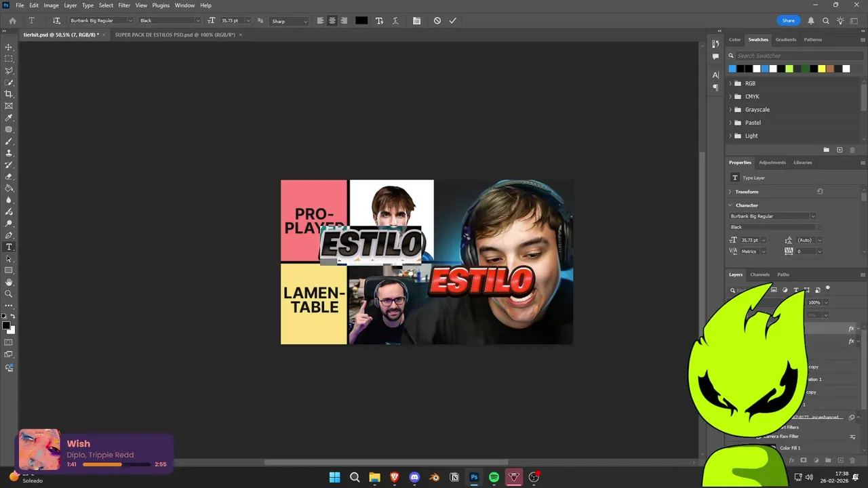Click the Share button

788,21
